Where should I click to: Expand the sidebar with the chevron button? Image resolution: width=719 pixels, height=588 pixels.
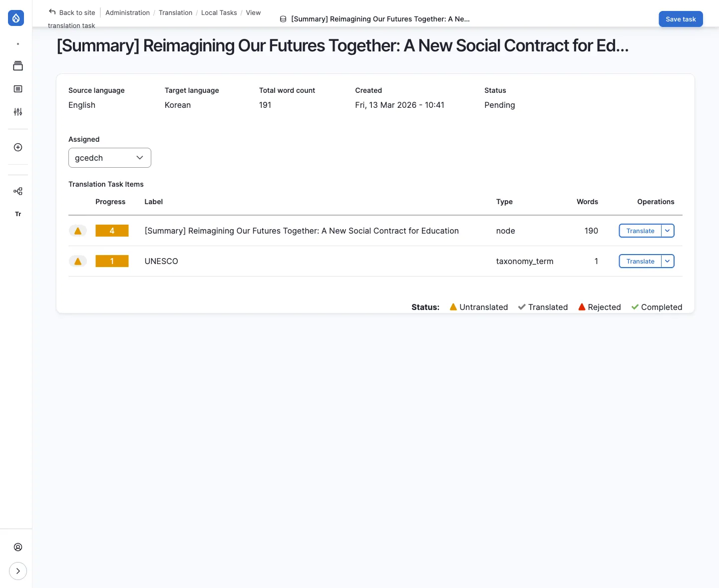(18, 571)
